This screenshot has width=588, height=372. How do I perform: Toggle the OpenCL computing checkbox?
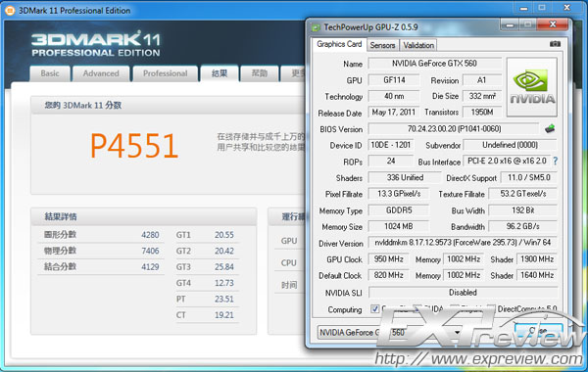pos(374,308)
